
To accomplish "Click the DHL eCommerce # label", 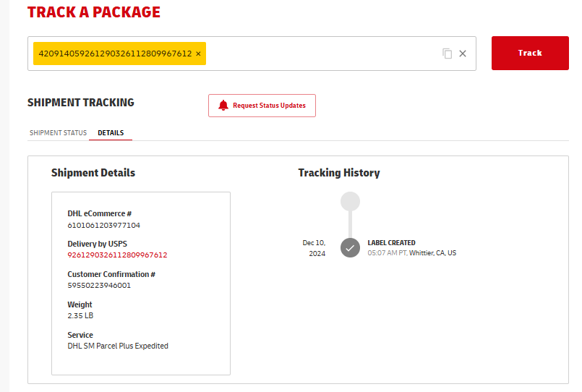I will click(100, 213).
